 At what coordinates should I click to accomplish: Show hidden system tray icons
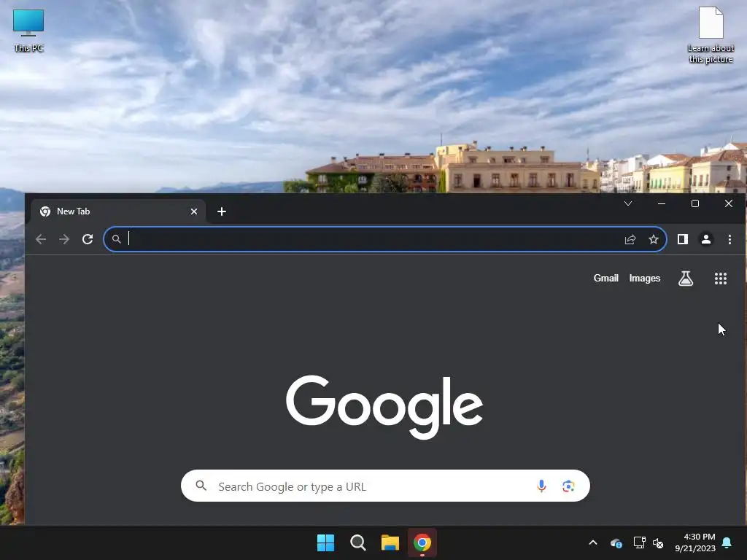pyautogui.click(x=593, y=542)
